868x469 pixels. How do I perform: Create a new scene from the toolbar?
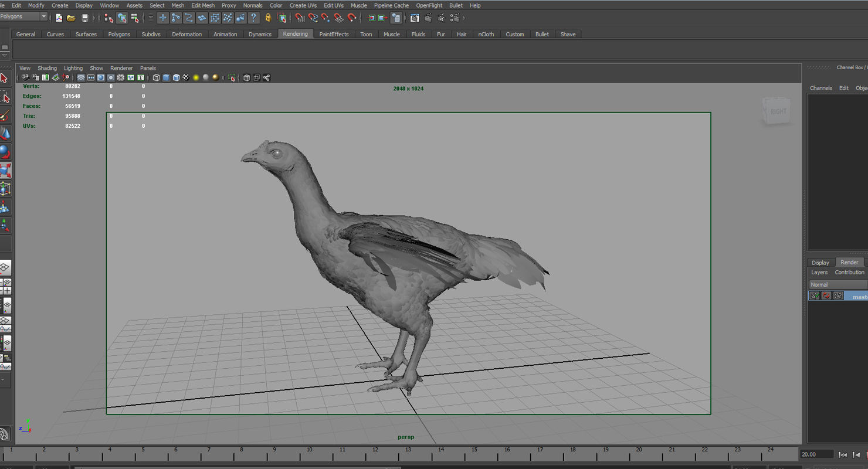coord(59,18)
